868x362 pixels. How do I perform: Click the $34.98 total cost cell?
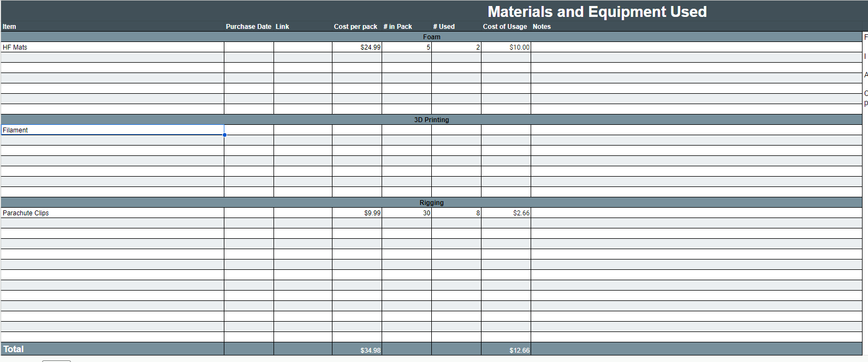pos(357,349)
